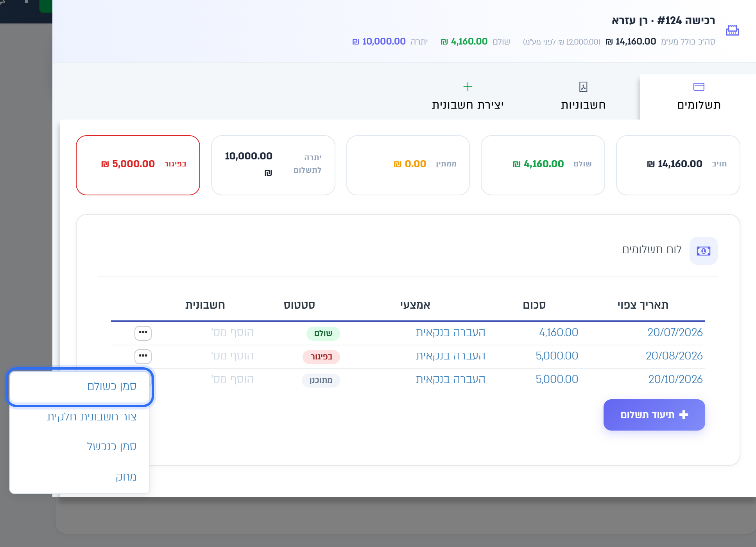Viewport: 756px width, 547px height.
Task: Click the date 20/10/2026
Action: 675,379
